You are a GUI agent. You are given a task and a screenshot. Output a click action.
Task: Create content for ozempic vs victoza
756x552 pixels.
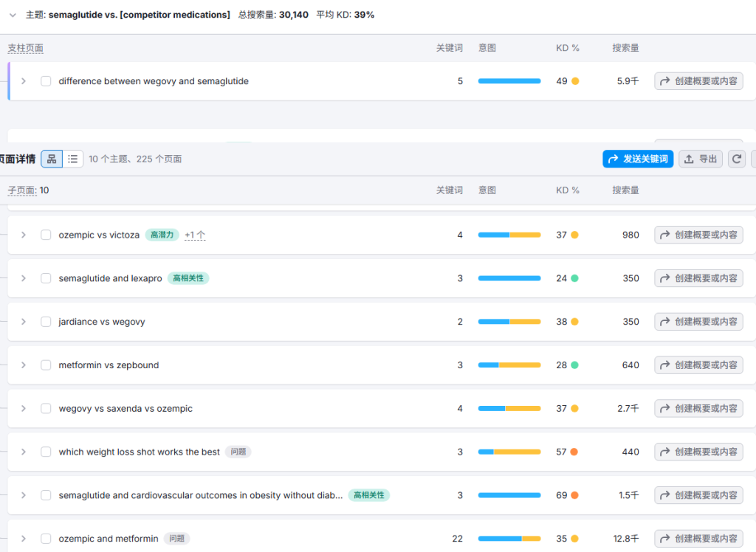pos(698,235)
